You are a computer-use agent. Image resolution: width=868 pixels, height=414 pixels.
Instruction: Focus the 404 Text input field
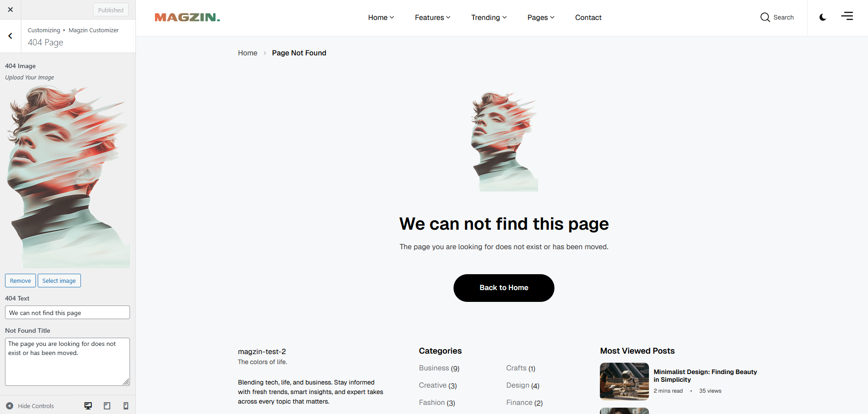pyautogui.click(x=67, y=312)
